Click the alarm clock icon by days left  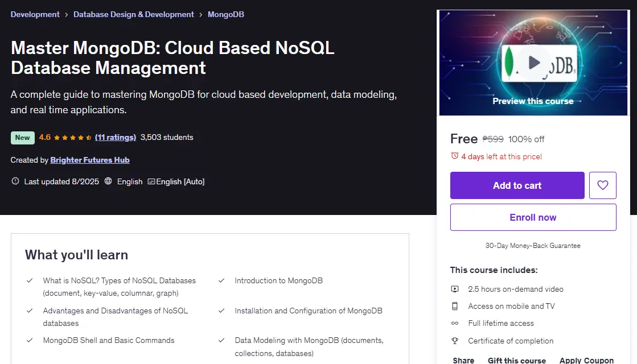(x=455, y=156)
